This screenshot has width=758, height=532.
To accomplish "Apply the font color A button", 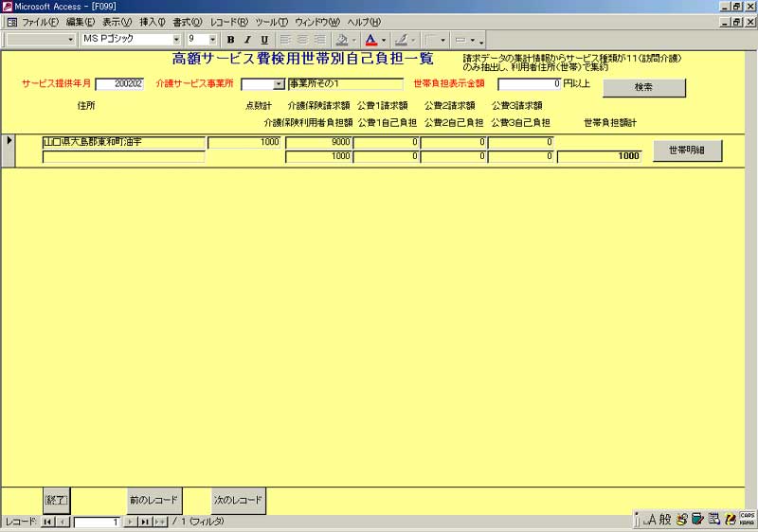I will [x=370, y=40].
